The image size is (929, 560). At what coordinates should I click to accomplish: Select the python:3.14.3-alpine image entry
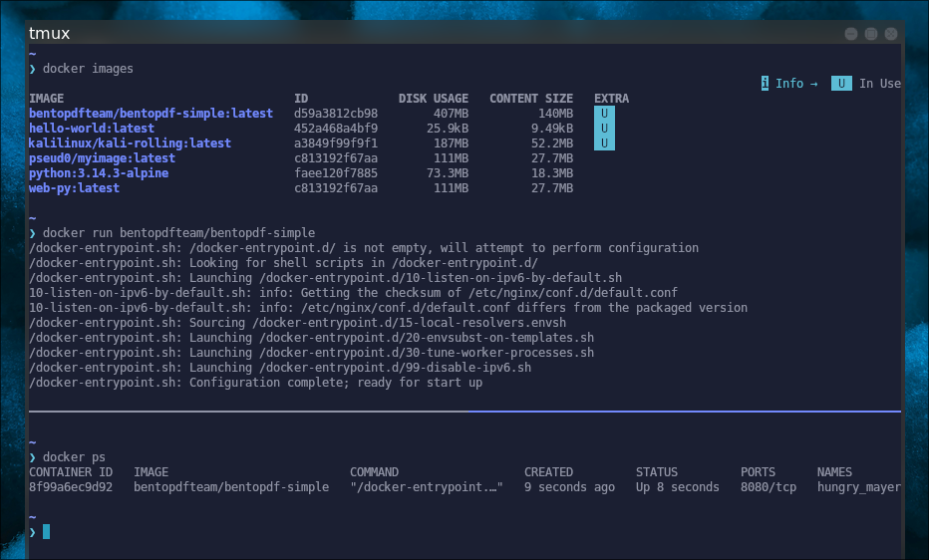[99, 173]
